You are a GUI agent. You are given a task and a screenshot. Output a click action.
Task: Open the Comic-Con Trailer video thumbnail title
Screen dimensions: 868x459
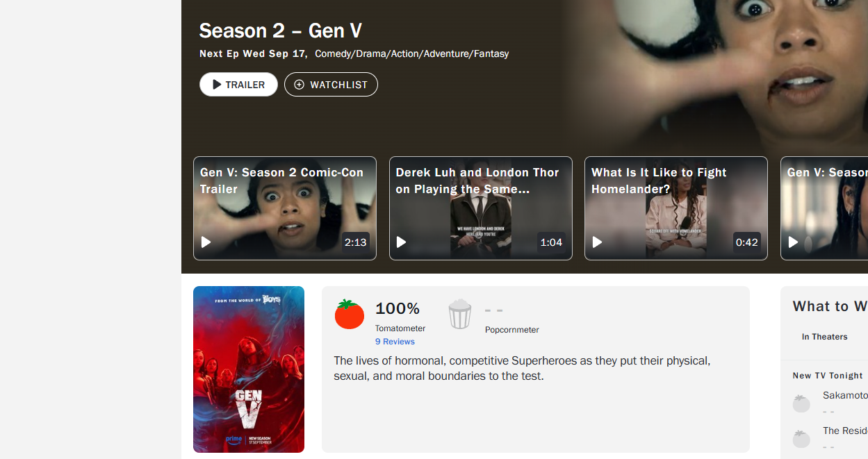(x=281, y=181)
